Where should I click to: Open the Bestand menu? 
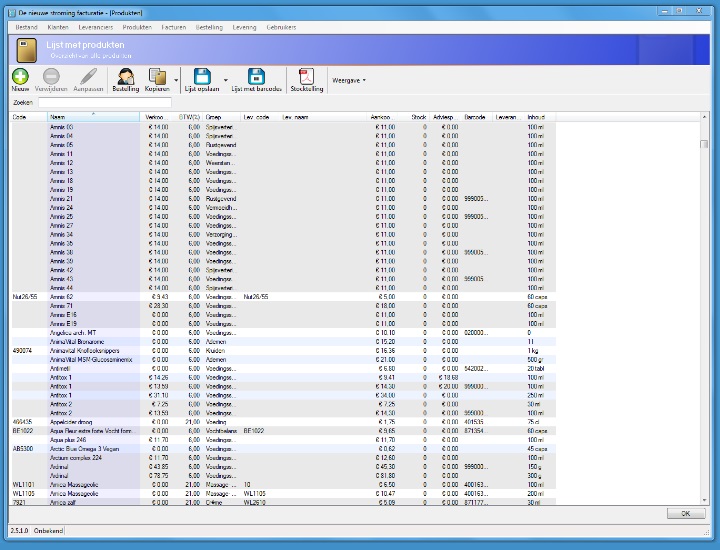(26, 28)
